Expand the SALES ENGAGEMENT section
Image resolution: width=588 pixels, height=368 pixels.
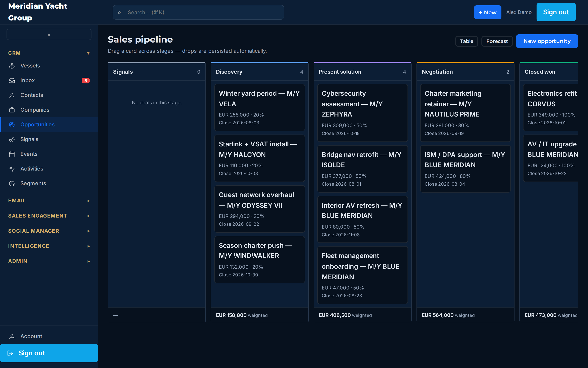[x=49, y=216]
